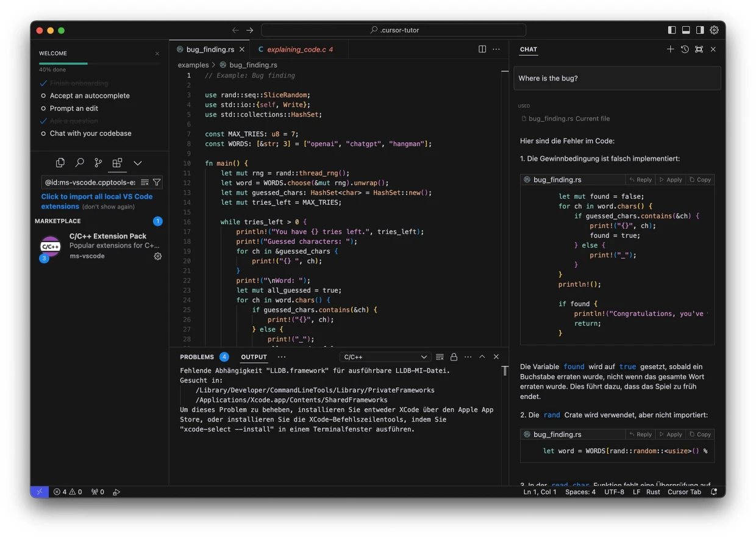Split the editor to the right
The height and width of the screenshot is (538, 756).
coord(482,49)
